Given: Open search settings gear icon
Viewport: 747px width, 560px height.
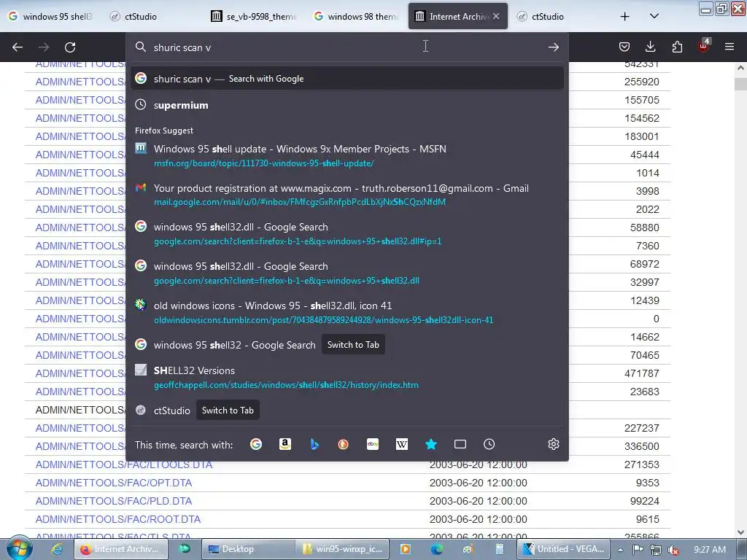Looking at the screenshot, I should [553, 444].
